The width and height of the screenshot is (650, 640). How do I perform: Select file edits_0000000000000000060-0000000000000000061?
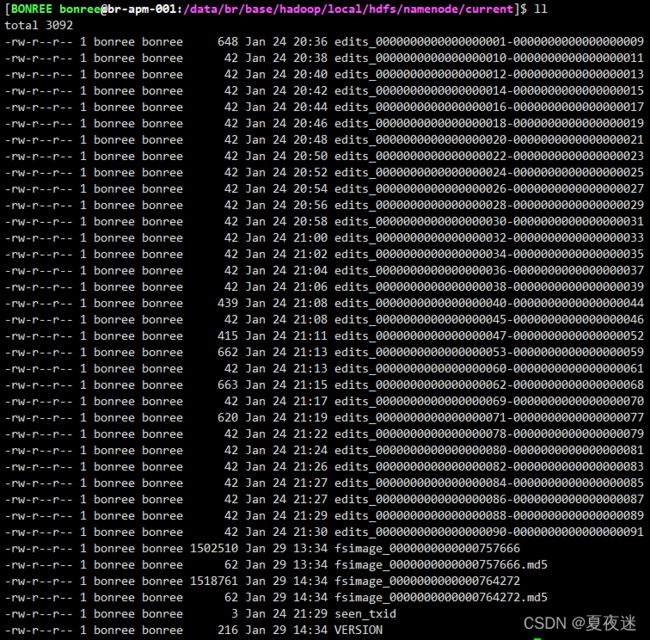[x=489, y=368]
